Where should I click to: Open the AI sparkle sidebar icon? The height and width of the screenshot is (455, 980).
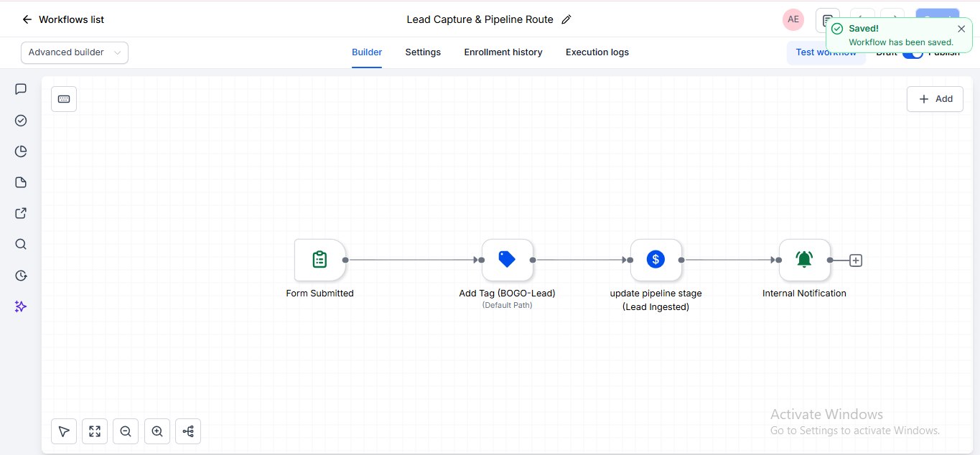point(21,306)
